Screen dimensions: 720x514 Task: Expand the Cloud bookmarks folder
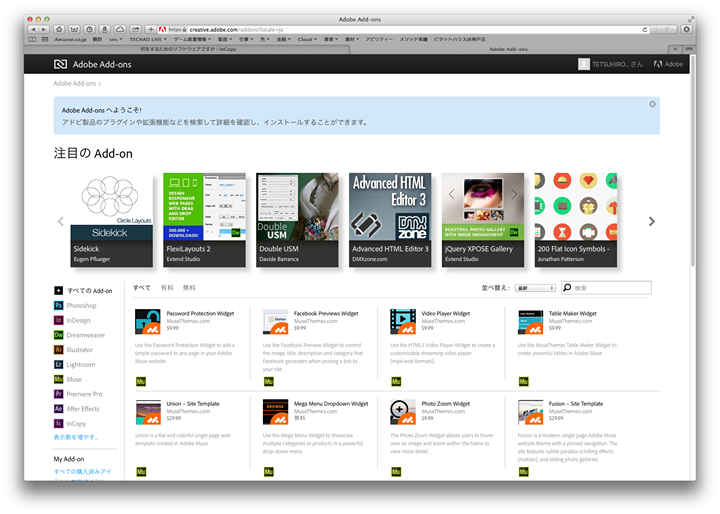click(x=307, y=40)
